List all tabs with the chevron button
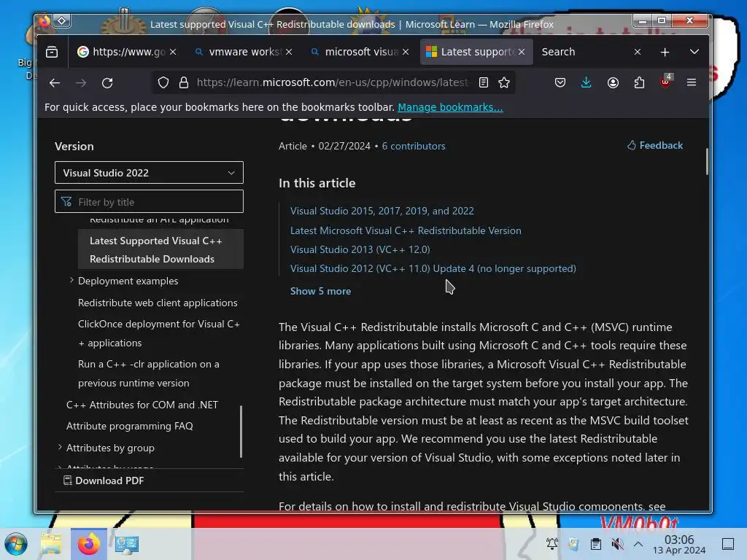The height and width of the screenshot is (560, 747). pos(694,52)
